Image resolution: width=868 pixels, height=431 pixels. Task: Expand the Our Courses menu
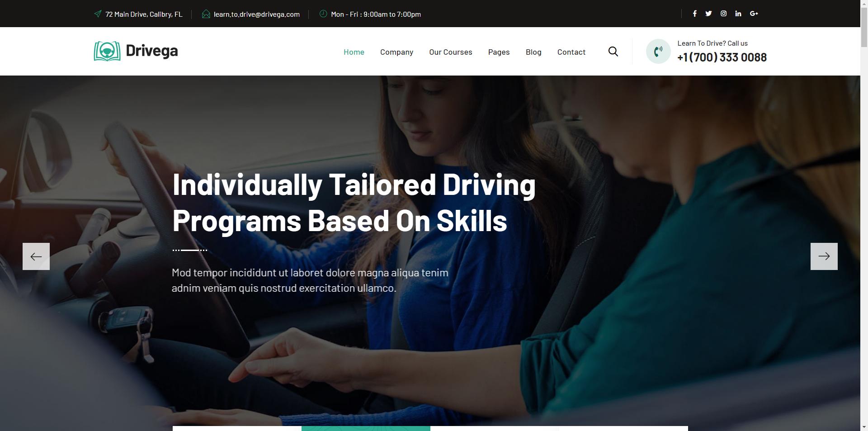pos(451,52)
